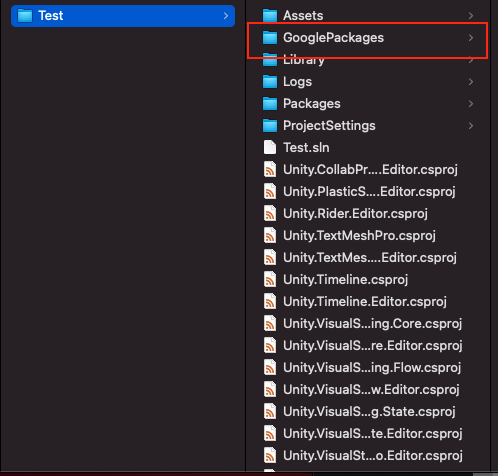Viewport: 498px width, 476px height.
Task: Click the Assets folder icon
Action: pos(270,16)
